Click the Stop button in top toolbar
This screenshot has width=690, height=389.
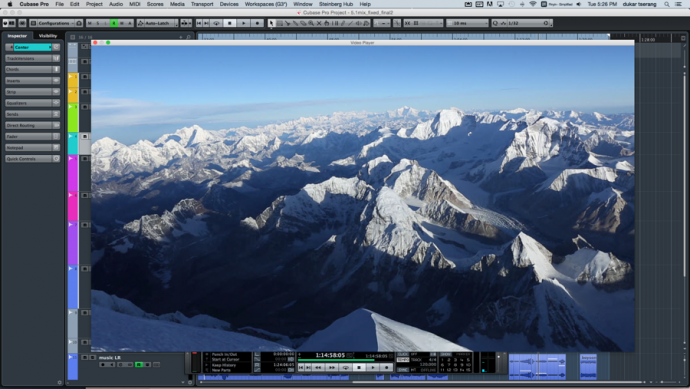click(229, 23)
